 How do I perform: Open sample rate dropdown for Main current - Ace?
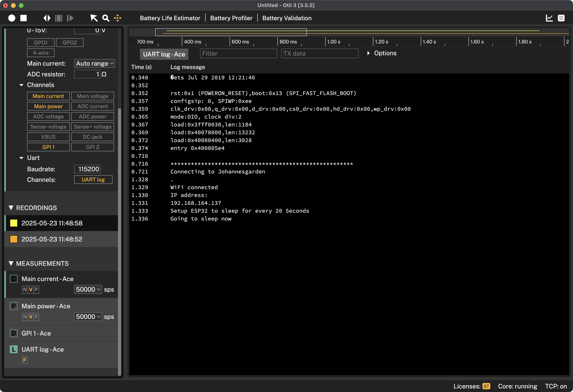[x=88, y=289]
